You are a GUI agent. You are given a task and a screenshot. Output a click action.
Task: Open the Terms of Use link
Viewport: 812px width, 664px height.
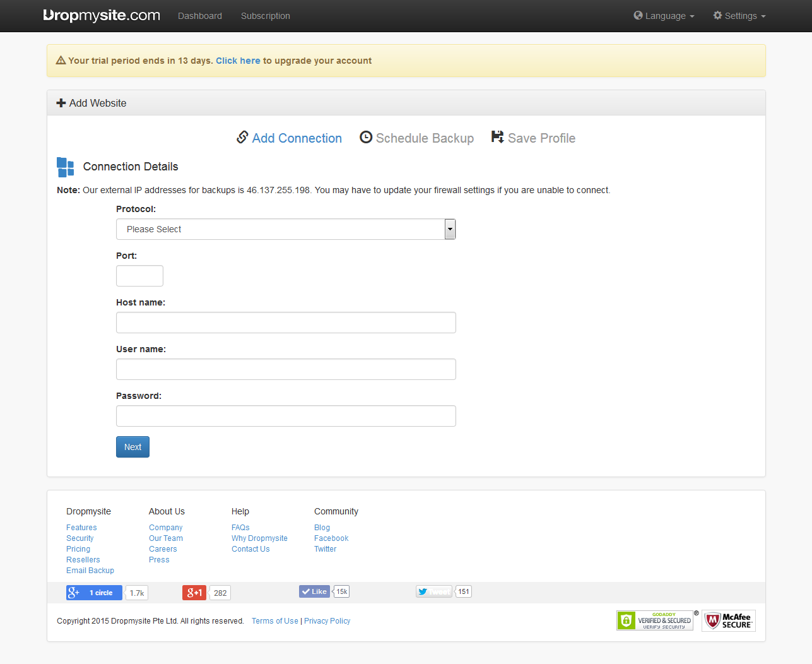tap(275, 621)
